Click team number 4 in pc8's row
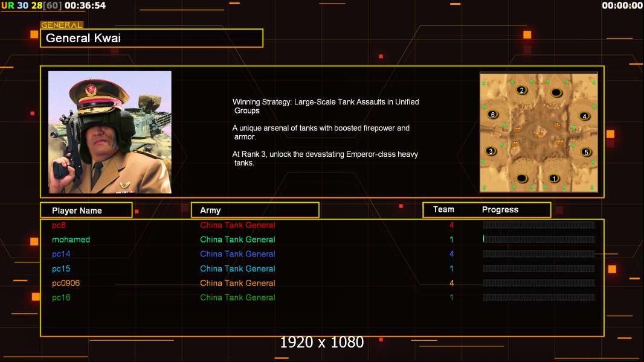Screen dimensions: 644x362 451,225
